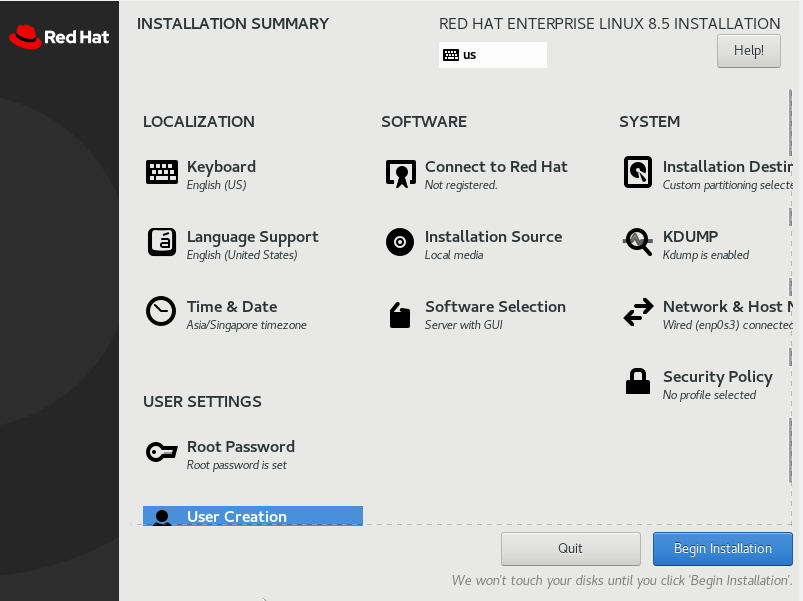Click the Help! button
Image resolution: width=803 pixels, height=601 pixels.
coord(749,51)
